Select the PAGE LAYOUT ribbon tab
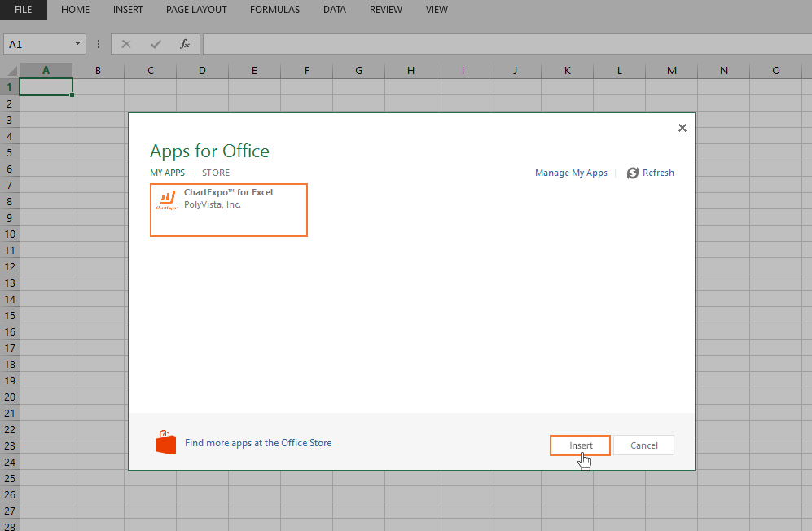This screenshot has height=531, width=812. (196, 9)
